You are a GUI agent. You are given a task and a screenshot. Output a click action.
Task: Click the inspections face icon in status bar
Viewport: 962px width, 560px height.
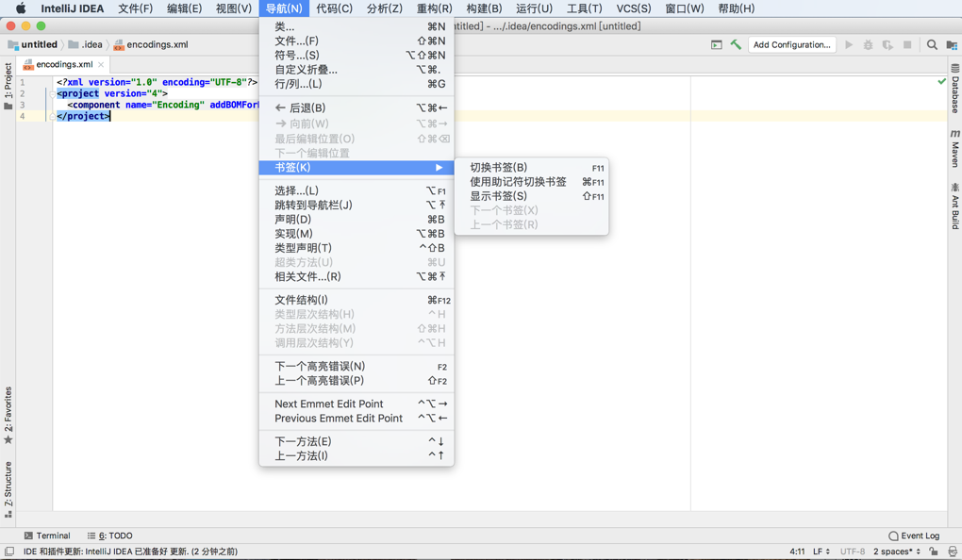(953, 552)
